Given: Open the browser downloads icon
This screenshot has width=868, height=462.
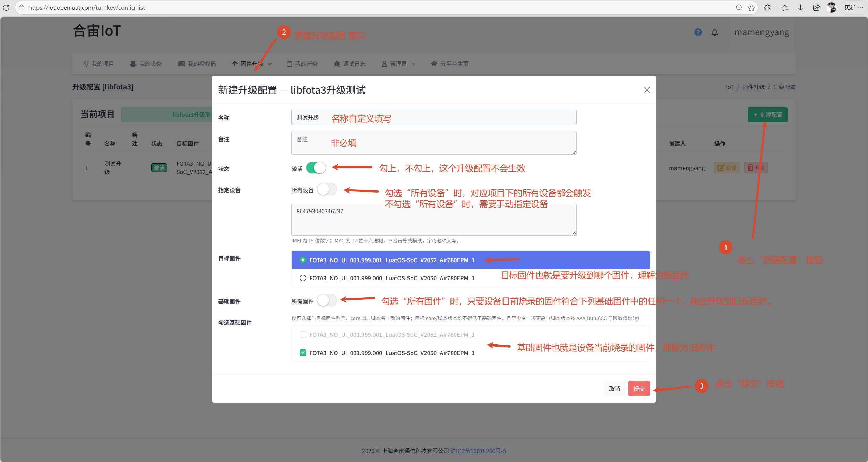Looking at the screenshot, I should point(800,8).
